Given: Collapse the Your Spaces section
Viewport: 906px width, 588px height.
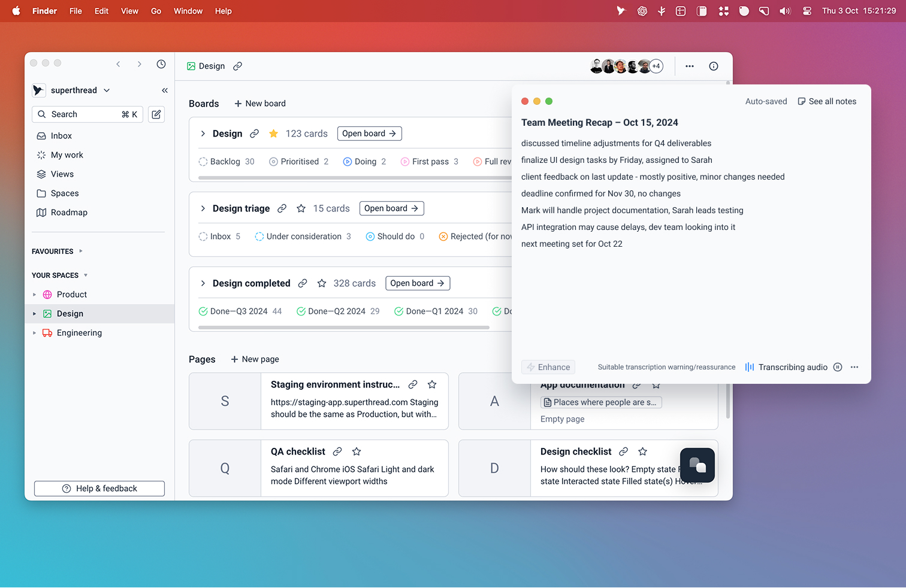Looking at the screenshot, I should (x=86, y=275).
